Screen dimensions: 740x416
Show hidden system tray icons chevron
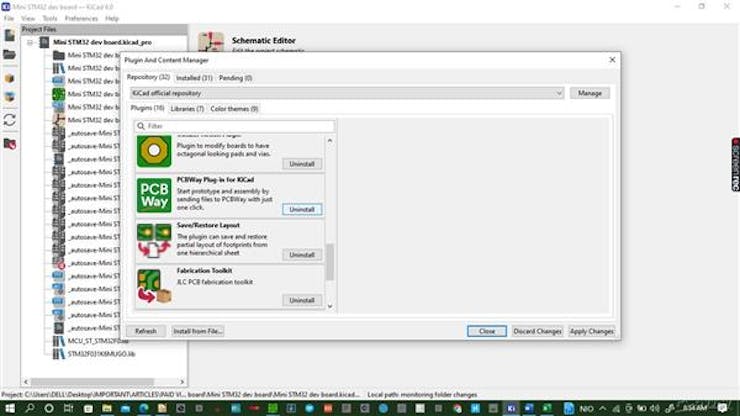[x=602, y=408]
